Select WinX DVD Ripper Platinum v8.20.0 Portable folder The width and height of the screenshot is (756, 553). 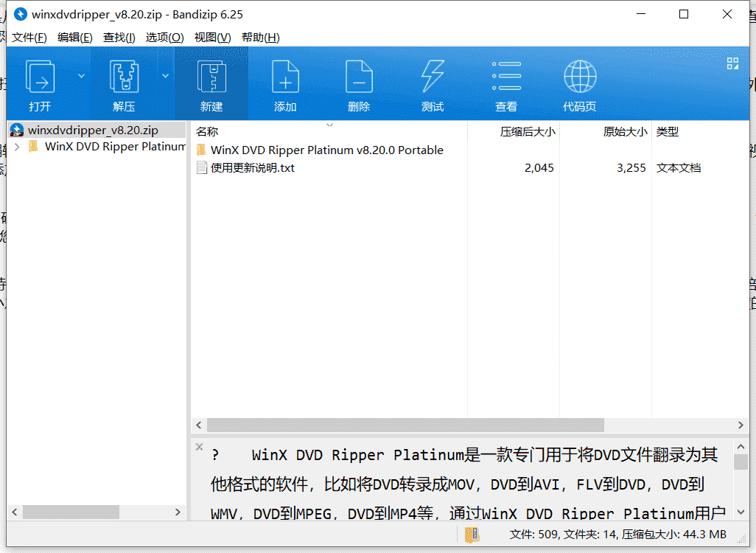point(327,150)
